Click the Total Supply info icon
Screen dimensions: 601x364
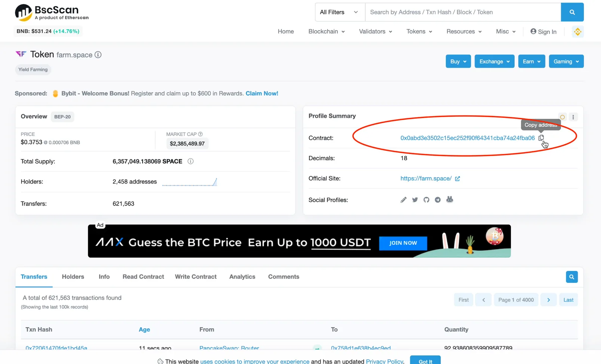190,161
